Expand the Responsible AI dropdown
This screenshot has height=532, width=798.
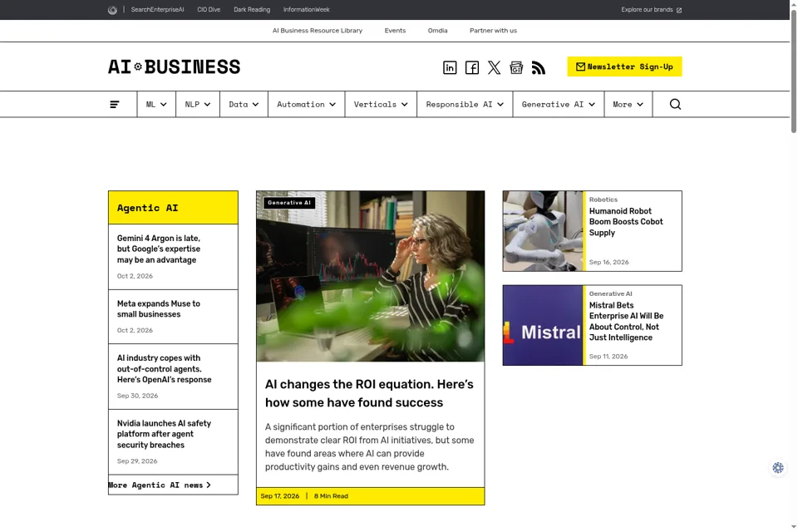[465, 105]
